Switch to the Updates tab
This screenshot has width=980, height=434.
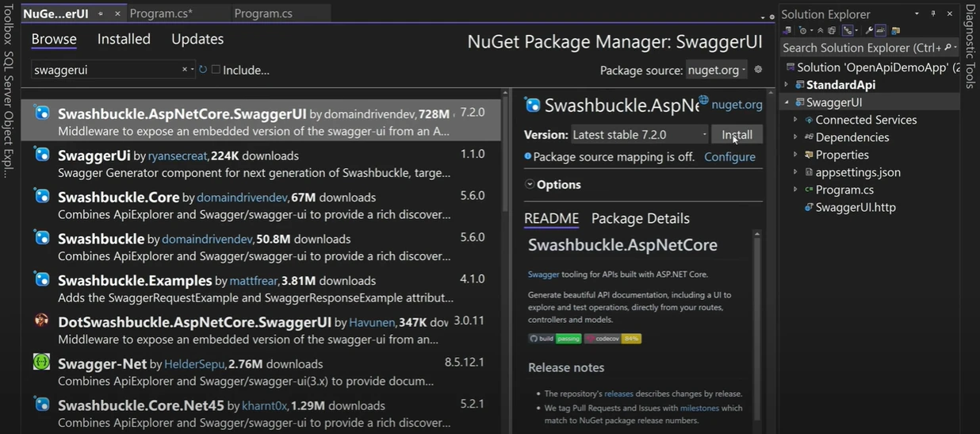197,39
